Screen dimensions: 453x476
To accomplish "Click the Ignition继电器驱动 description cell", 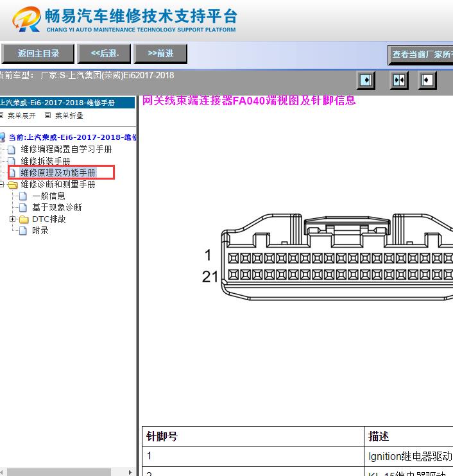I will [x=409, y=456].
